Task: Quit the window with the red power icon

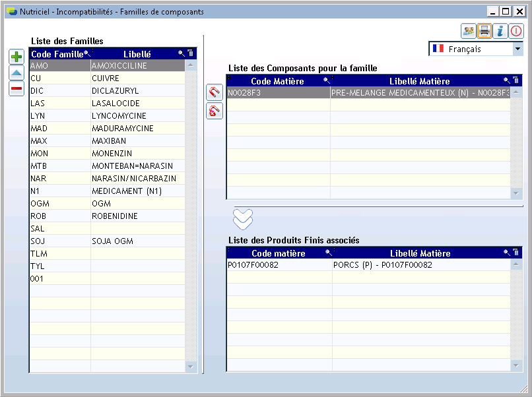Action: click(x=516, y=31)
